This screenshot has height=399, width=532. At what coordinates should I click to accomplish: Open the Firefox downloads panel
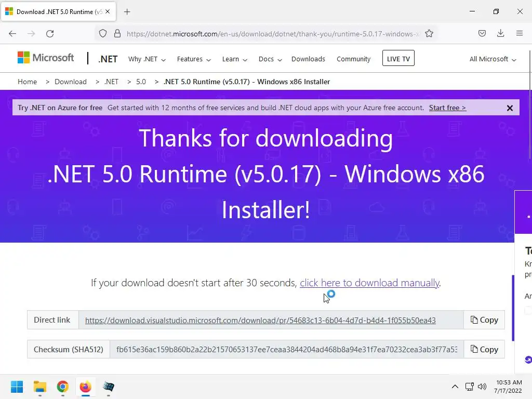pos(500,33)
